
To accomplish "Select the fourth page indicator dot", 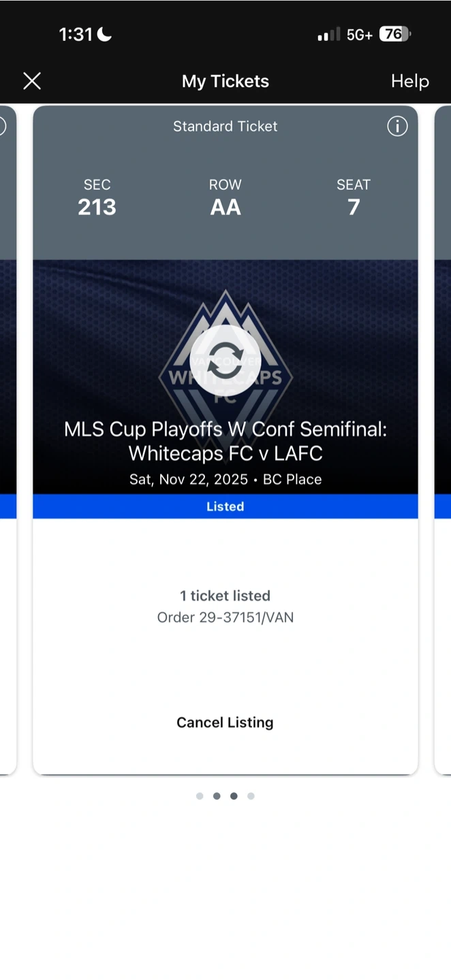I will pyautogui.click(x=251, y=796).
